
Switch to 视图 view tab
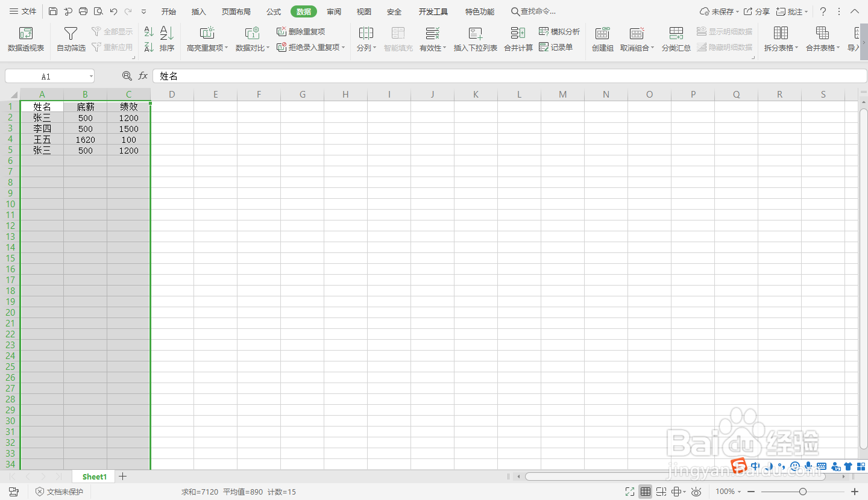click(x=364, y=11)
